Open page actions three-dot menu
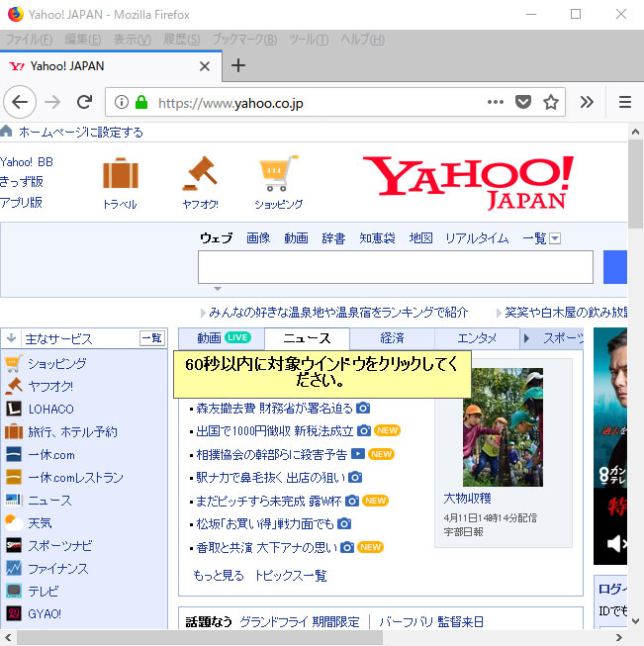The height and width of the screenshot is (646, 644). click(x=496, y=102)
